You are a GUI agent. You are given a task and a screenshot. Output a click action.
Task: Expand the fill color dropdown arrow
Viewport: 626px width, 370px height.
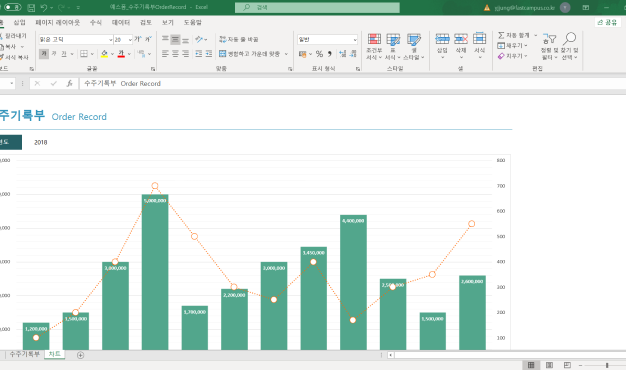pyautogui.click(x=112, y=54)
